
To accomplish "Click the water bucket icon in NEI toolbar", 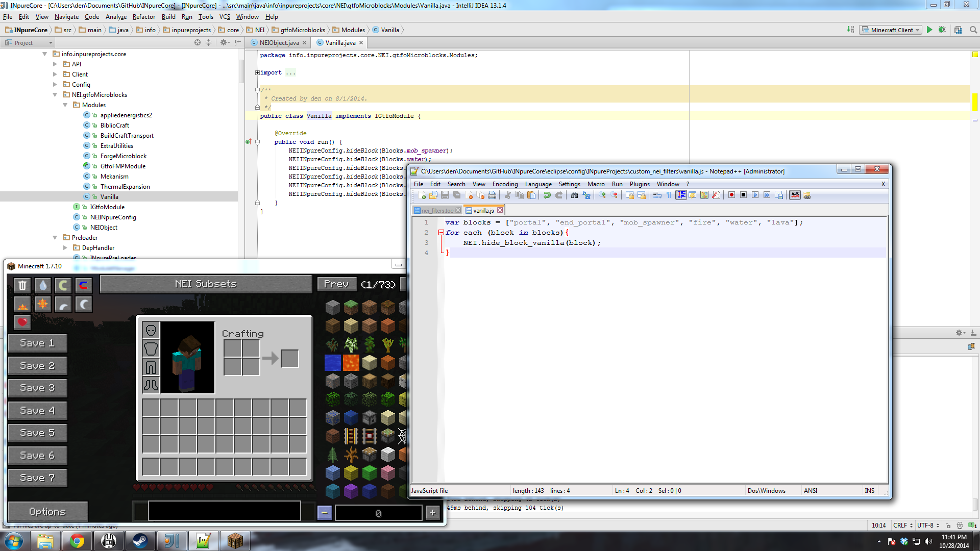I will (x=42, y=284).
